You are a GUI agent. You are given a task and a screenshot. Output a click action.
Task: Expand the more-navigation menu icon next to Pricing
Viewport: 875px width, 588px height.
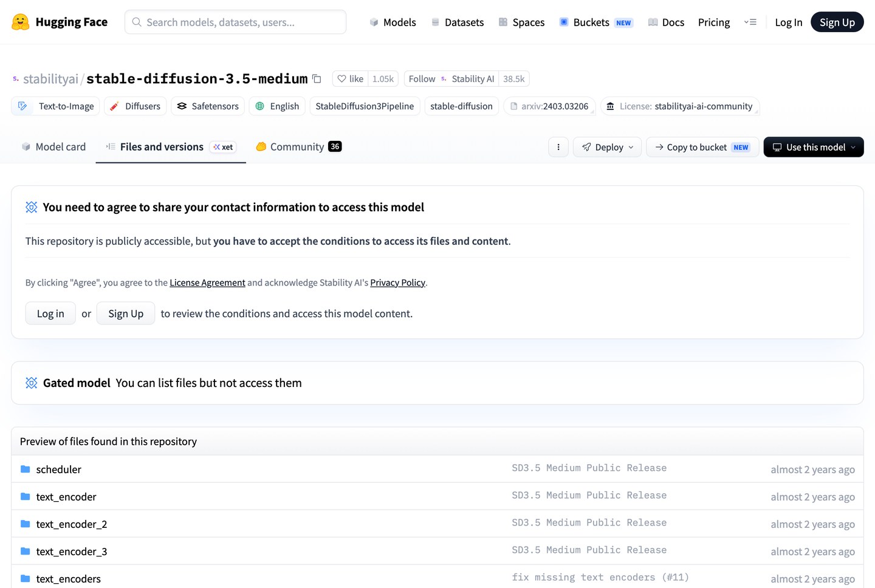[x=750, y=22]
